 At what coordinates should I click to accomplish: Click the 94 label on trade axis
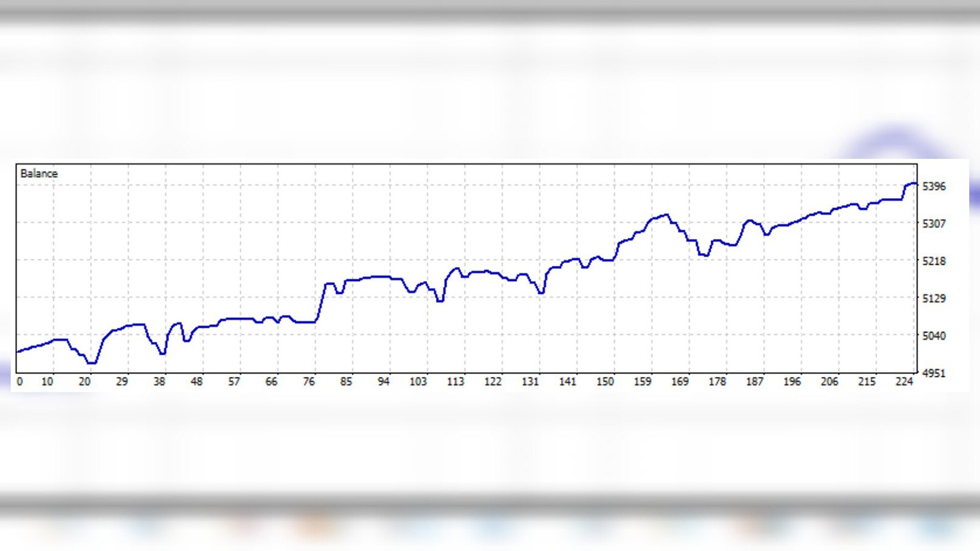tap(384, 381)
